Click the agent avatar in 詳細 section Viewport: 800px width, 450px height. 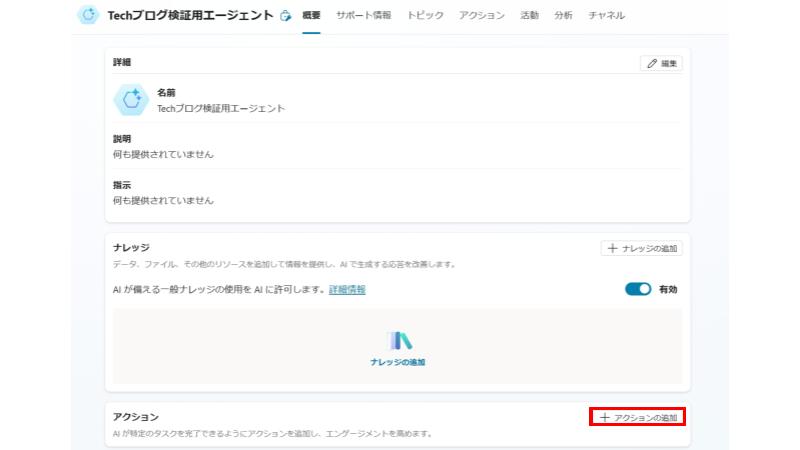(x=131, y=99)
